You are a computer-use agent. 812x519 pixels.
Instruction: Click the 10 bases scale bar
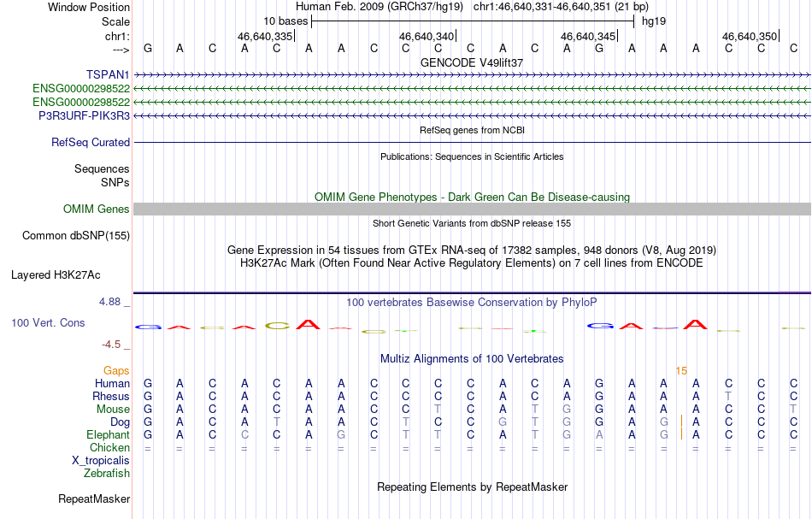click(473, 21)
